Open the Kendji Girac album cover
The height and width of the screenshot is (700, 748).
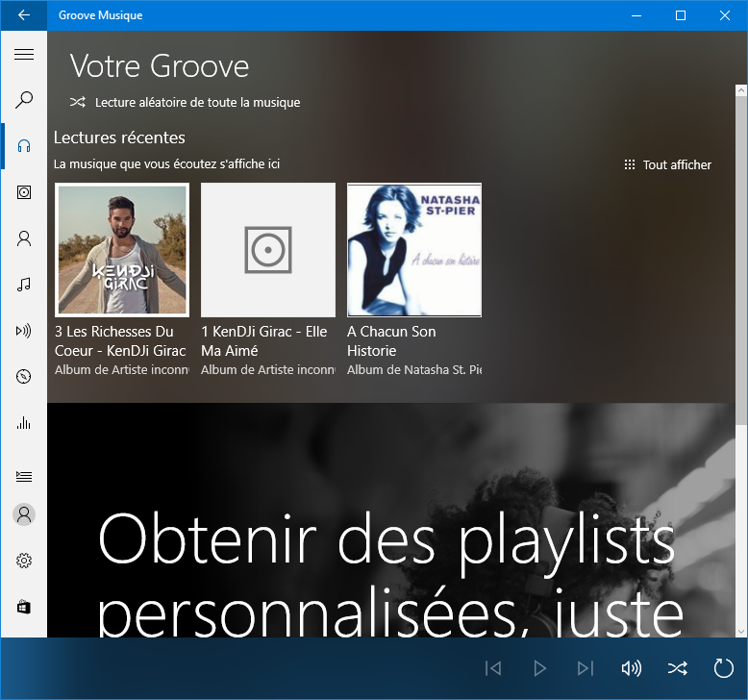(122, 250)
